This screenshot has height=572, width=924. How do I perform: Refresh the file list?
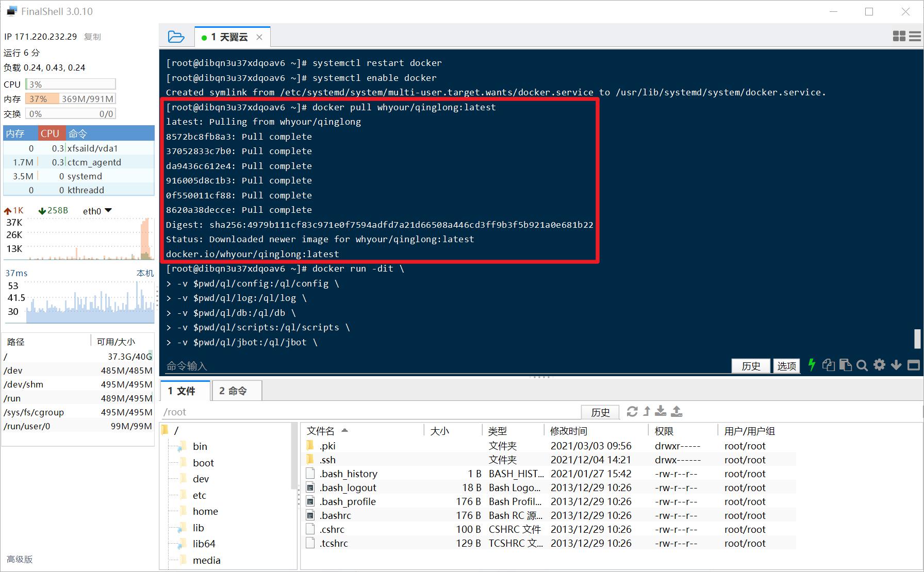coord(632,411)
